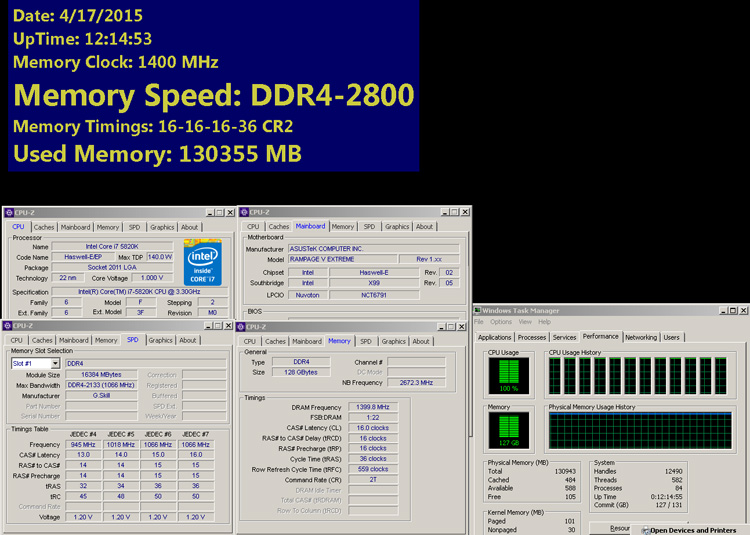Select Task Manager Networking tab
Screen dimensions: 750x535
click(x=641, y=337)
